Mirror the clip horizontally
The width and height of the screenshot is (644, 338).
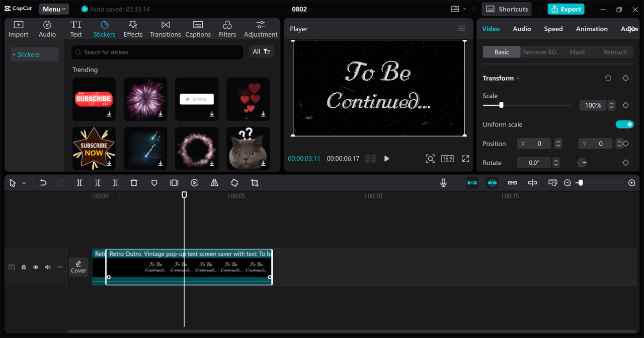click(x=214, y=183)
